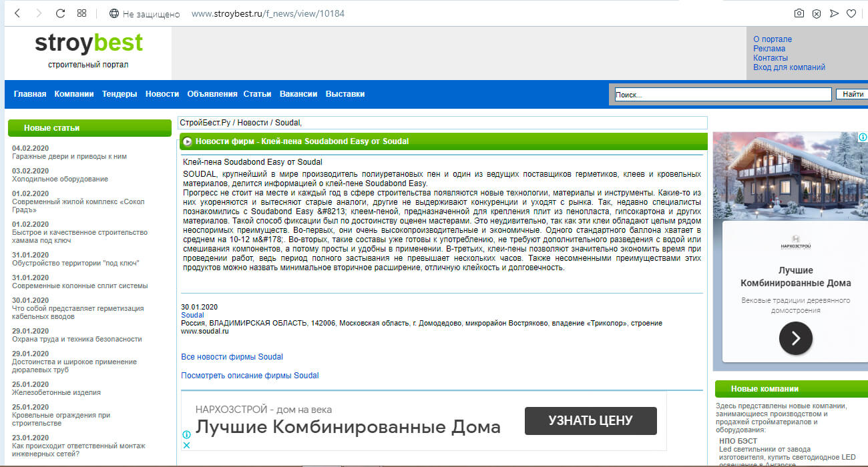Image resolution: width=868 pixels, height=467 pixels.
Task: Open 'Обустройство территории "под ключ"' article
Action: [75, 264]
